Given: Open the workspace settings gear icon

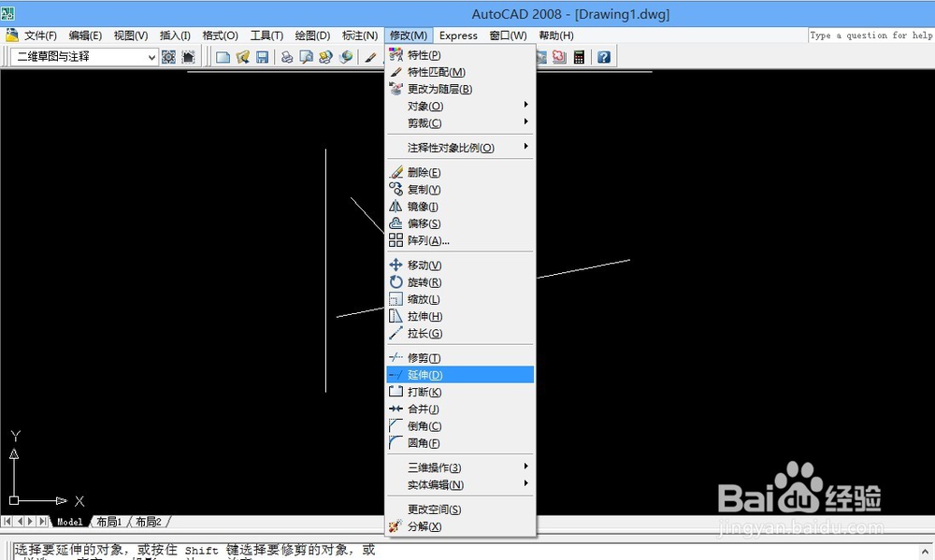Looking at the screenshot, I should [x=168, y=57].
